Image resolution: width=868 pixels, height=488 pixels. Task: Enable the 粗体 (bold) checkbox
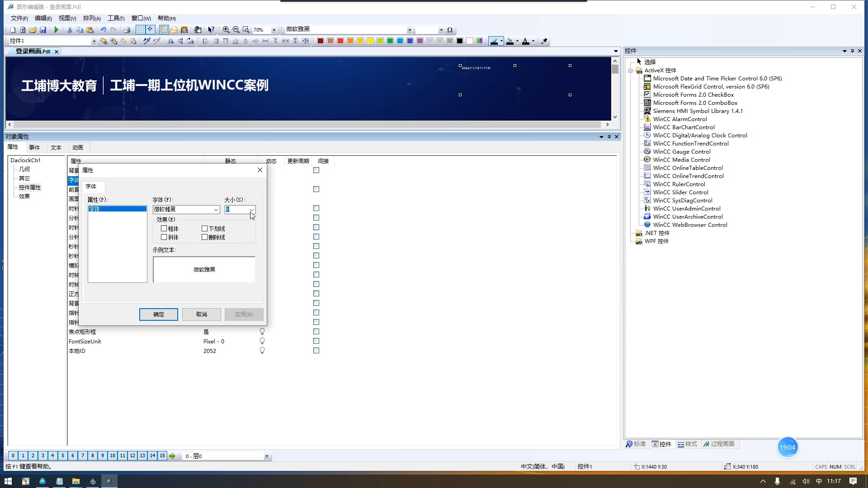(164, 229)
